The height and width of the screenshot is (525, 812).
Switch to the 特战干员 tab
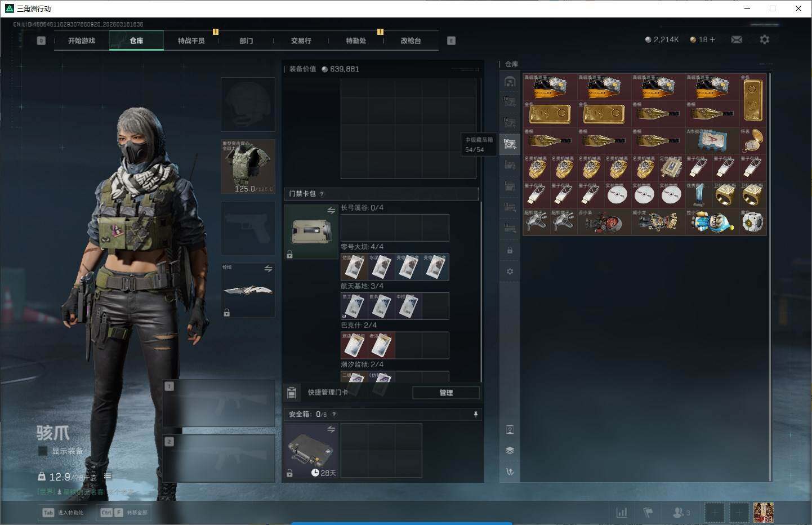pos(191,41)
